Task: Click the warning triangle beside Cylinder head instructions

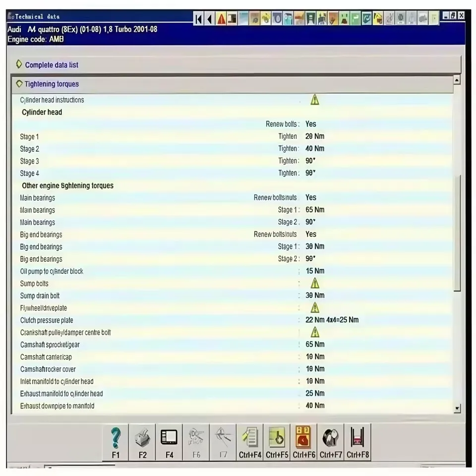Action: tap(315, 100)
